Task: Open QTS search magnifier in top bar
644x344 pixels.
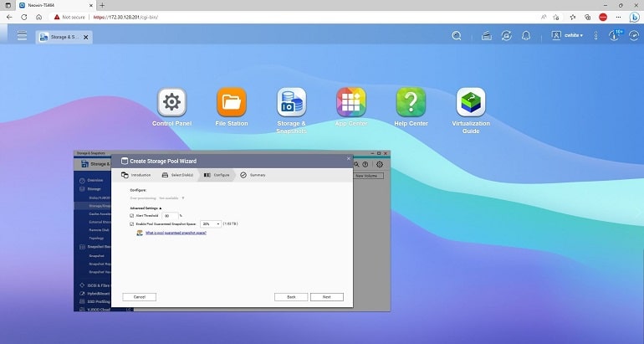Action: coord(457,36)
